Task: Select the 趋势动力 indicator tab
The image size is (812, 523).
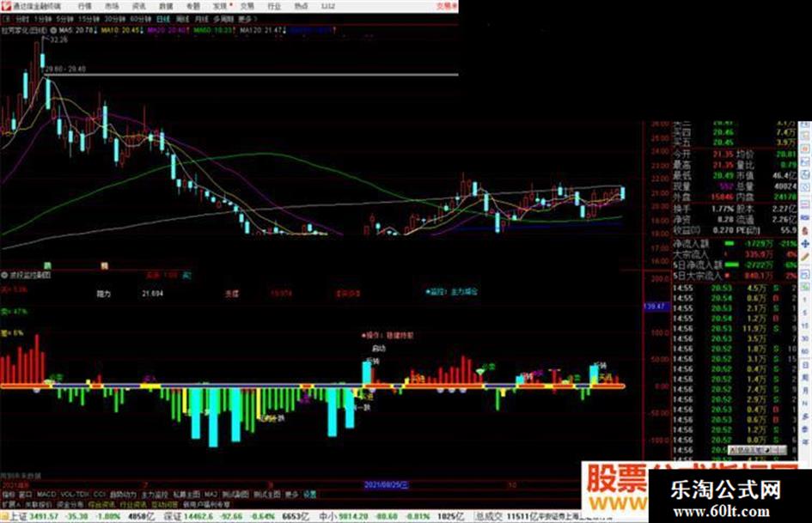Action: point(123,495)
